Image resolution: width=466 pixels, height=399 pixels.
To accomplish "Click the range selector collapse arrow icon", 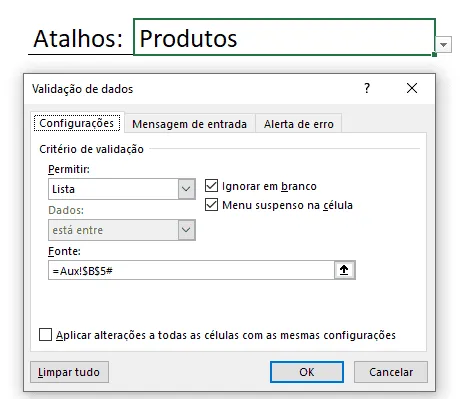I will point(344,270).
